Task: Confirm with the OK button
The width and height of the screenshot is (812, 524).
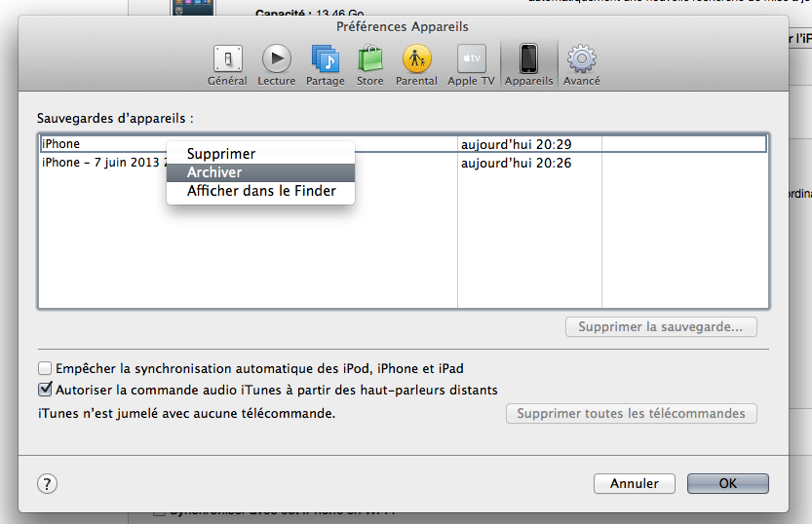Action: (x=727, y=483)
